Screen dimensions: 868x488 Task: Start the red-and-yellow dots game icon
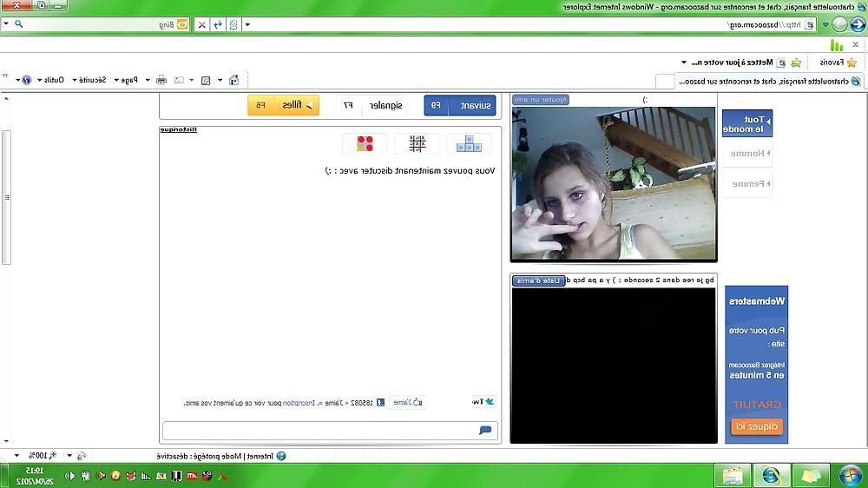click(x=365, y=144)
